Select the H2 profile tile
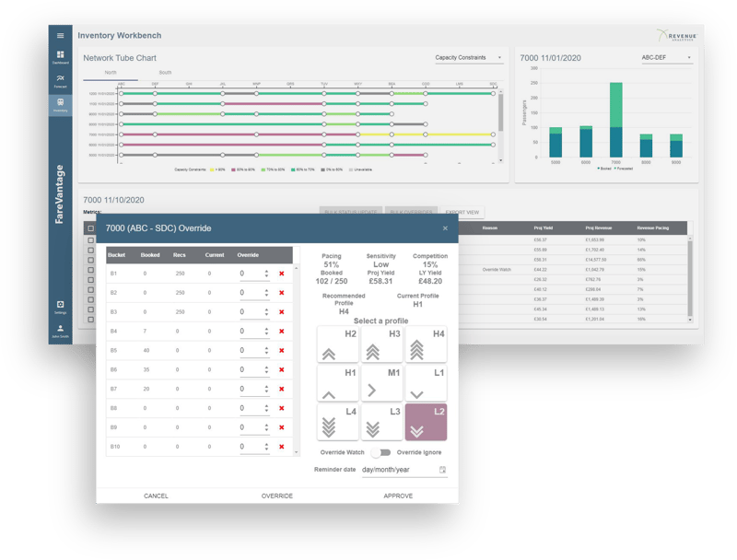This screenshot has width=737, height=560. 338,344
